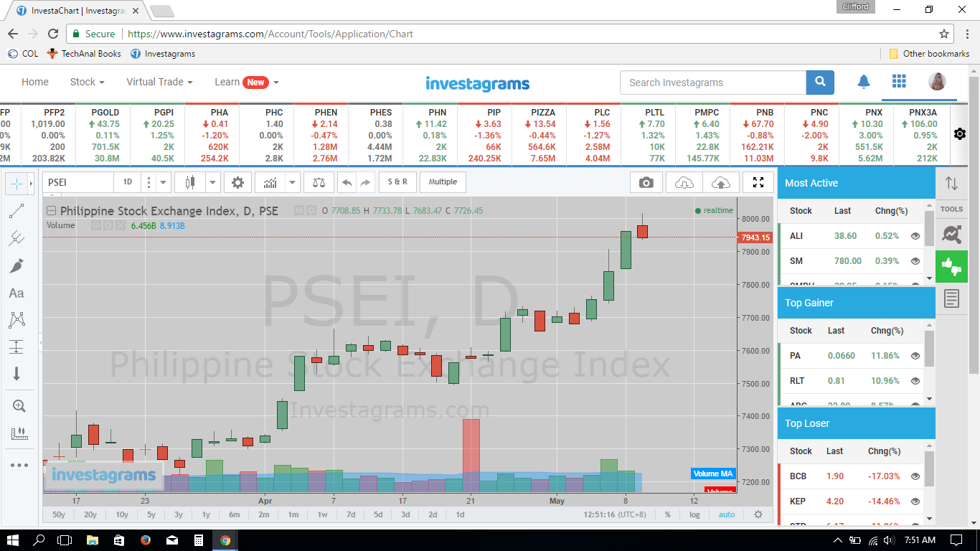Open the indicators dropdown arrow

coord(292,182)
